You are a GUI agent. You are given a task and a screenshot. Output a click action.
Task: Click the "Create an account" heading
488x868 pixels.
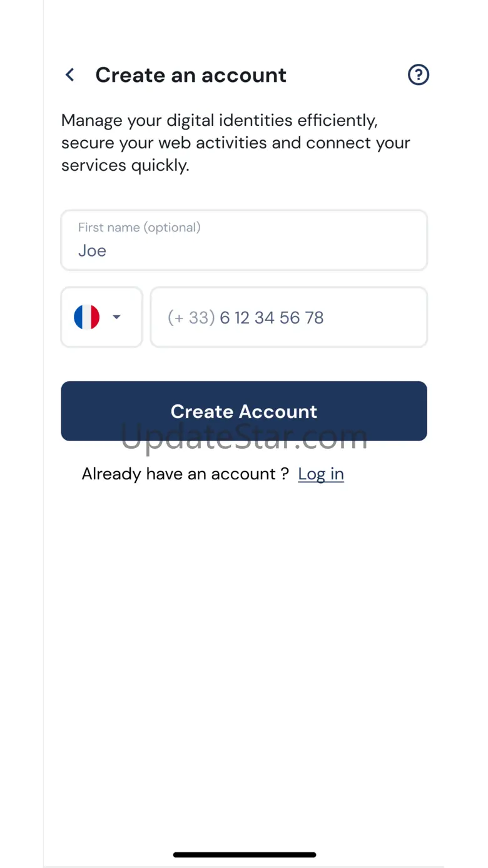[191, 75]
